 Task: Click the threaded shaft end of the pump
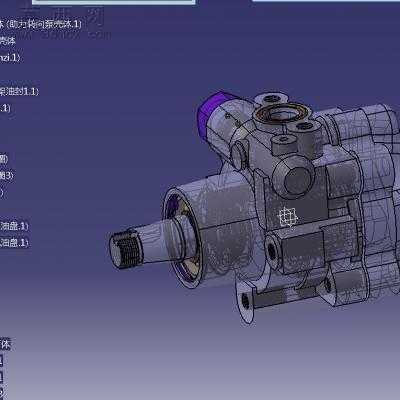click(126, 249)
